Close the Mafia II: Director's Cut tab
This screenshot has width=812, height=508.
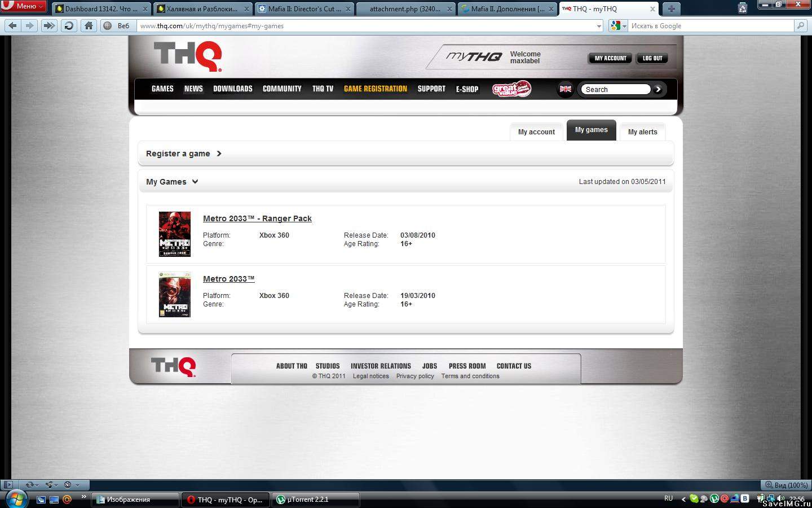348,9
